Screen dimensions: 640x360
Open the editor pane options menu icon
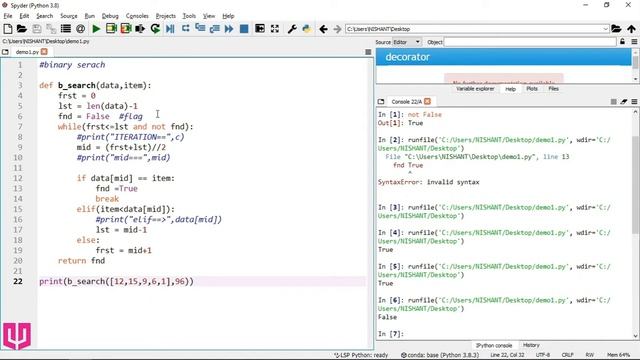(x=368, y=52)
